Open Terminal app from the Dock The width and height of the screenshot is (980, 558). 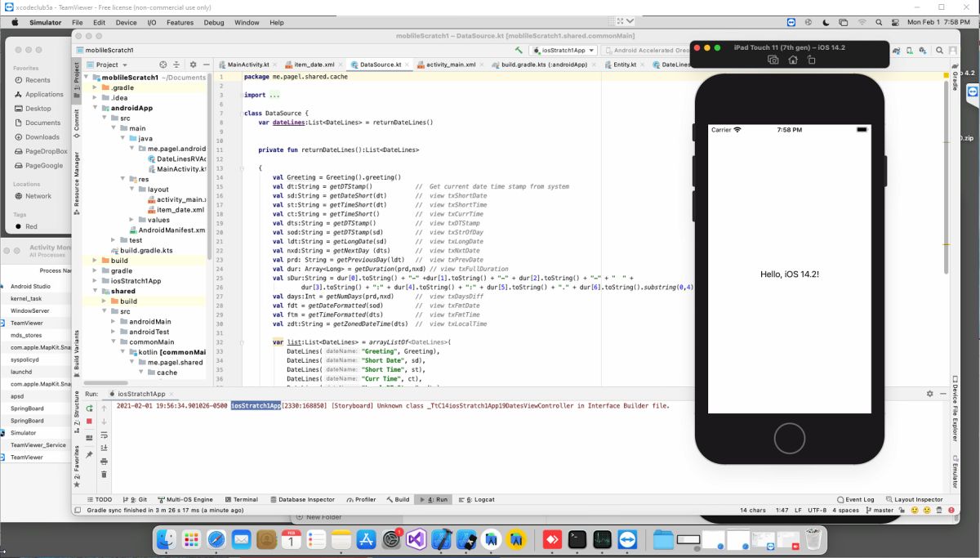coord(577,539)
